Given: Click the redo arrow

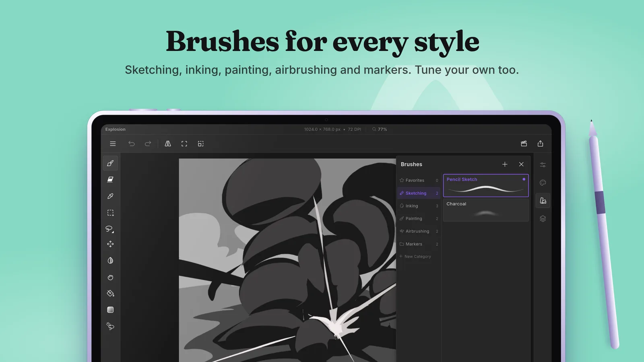Looking at the screenshot, I should (148, 144).
